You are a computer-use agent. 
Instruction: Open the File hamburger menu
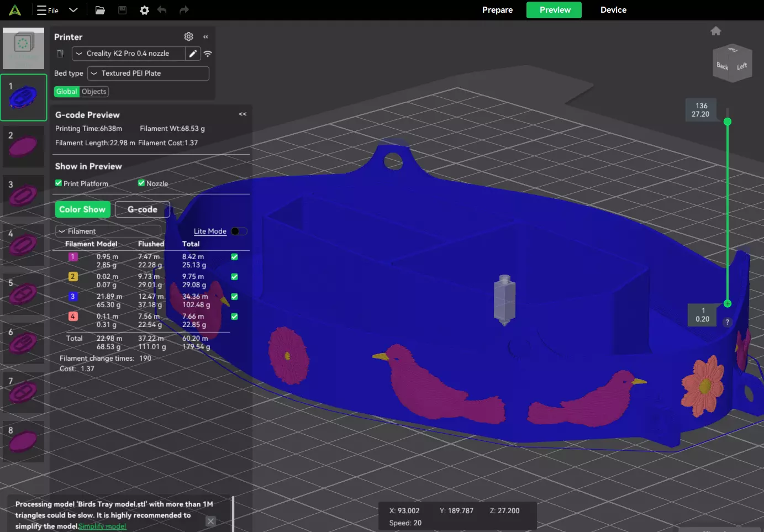(48, 10)
